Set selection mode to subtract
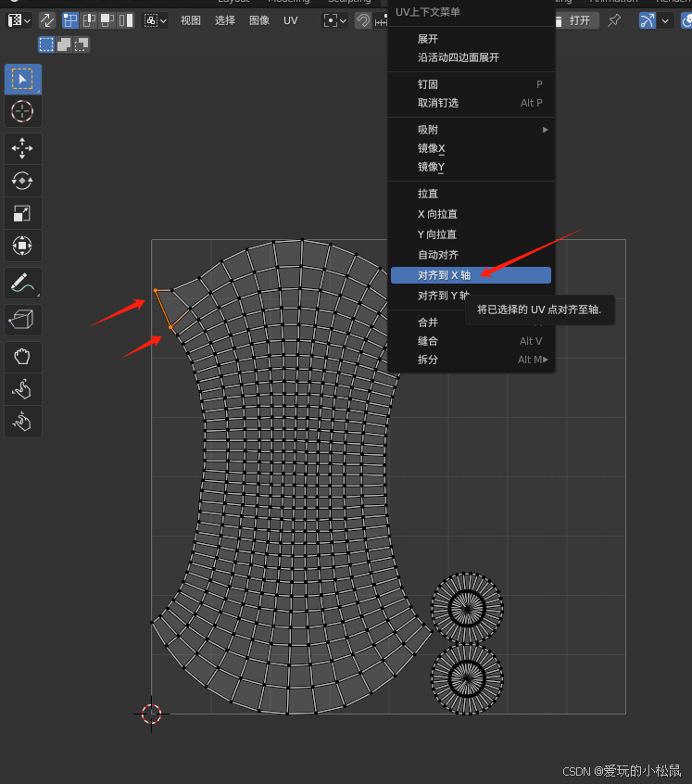Viewport: 692px width, 784px height. pyautogui.click(x=82, y=44)
